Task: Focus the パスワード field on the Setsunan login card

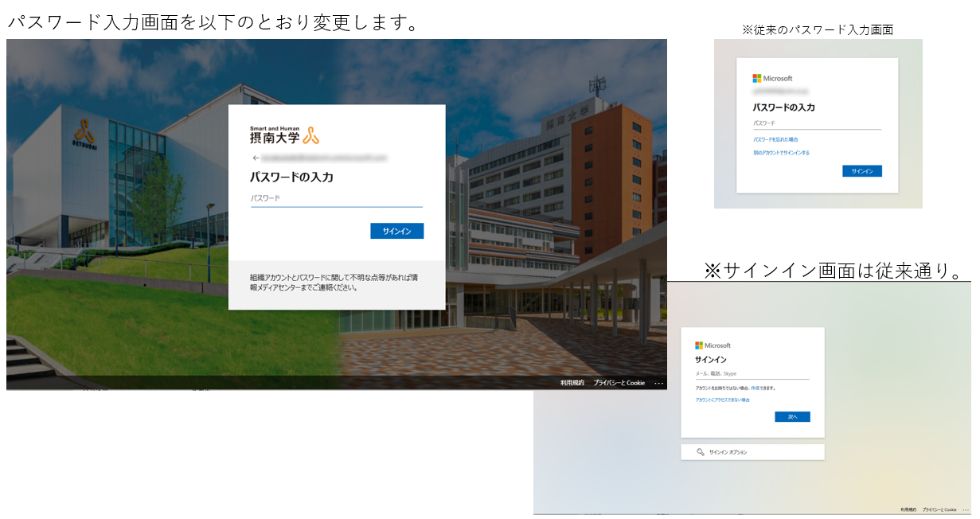Action: click(x=336, y=198)
